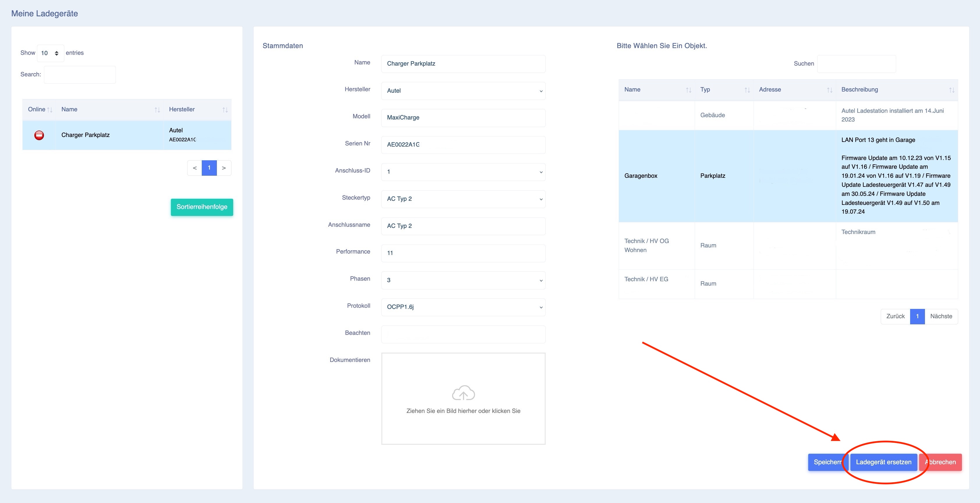Select page 1 in object table pagination
This screenshot has height=503, width=980.
click(917, 316)
